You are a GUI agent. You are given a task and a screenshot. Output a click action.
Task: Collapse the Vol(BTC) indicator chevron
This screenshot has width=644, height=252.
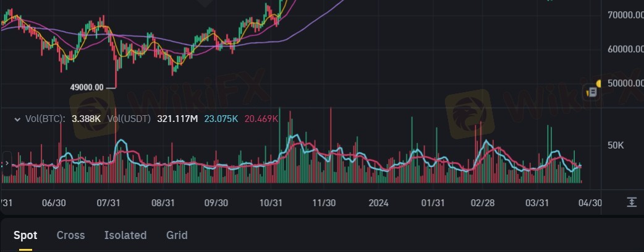pyautogui.click(x=17, y=119)
